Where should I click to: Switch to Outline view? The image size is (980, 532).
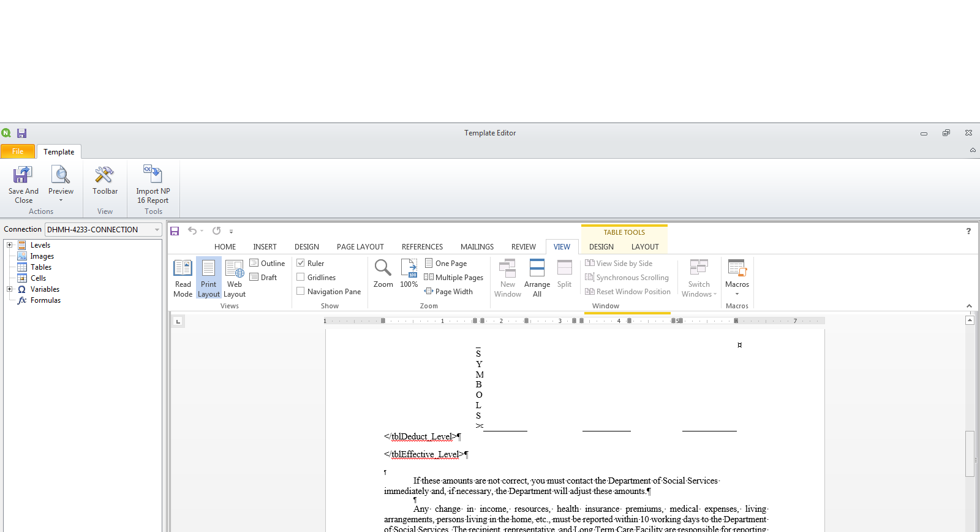click(x=267, y=264)
